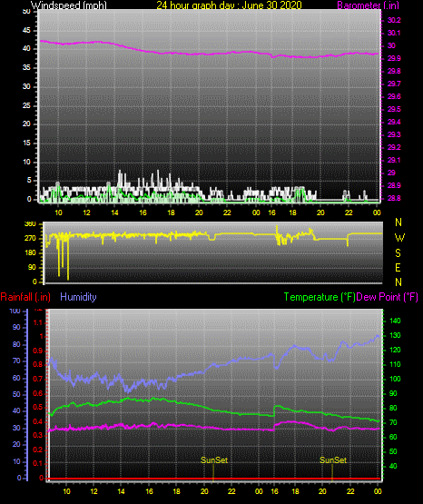Click wind direction scale value 360
The image size is (423, 504).
pyautogui.click(x=30, y=224)
